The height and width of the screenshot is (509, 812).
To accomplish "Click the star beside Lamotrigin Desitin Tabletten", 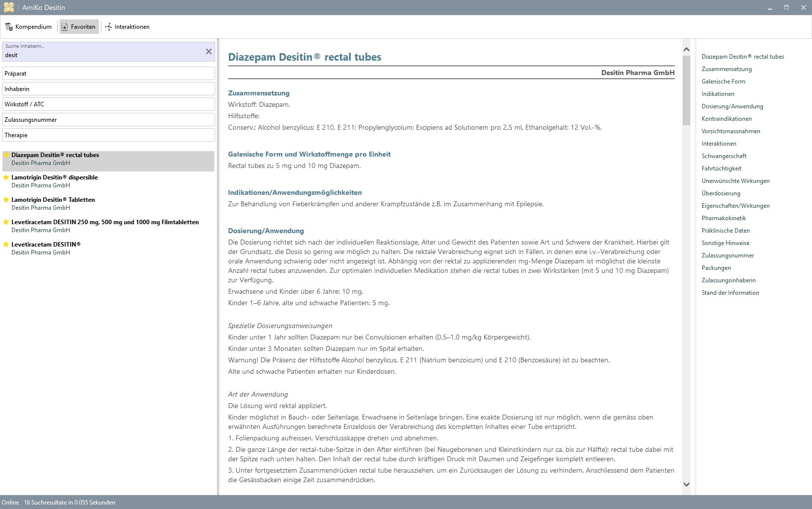I will [5, 199].
